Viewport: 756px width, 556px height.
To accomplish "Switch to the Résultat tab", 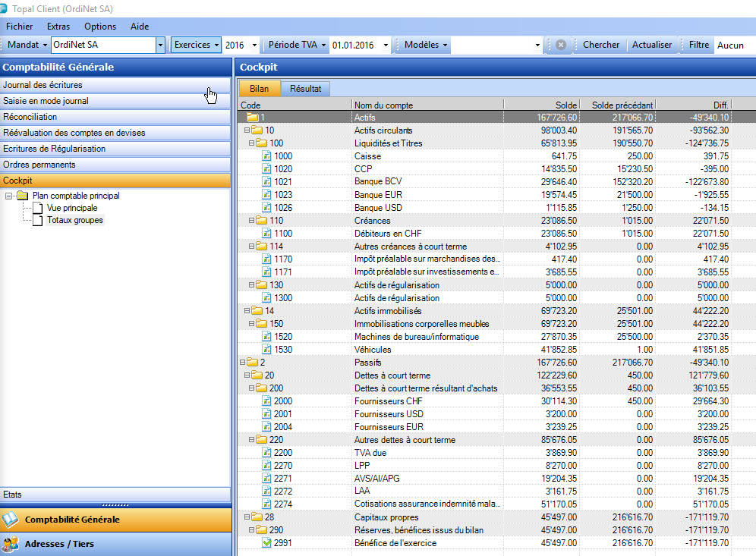I will [x=305, y=89].
